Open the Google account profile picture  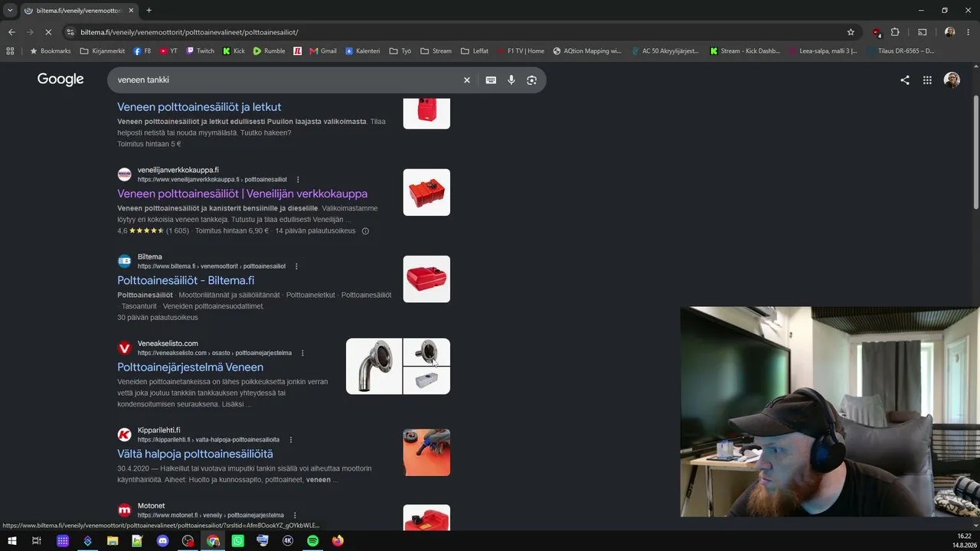click(952, 80)
